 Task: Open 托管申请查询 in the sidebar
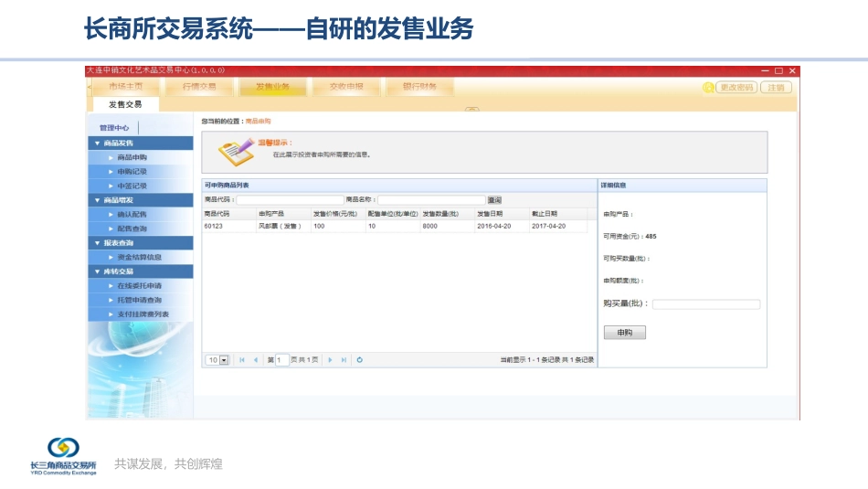(141, 300)
